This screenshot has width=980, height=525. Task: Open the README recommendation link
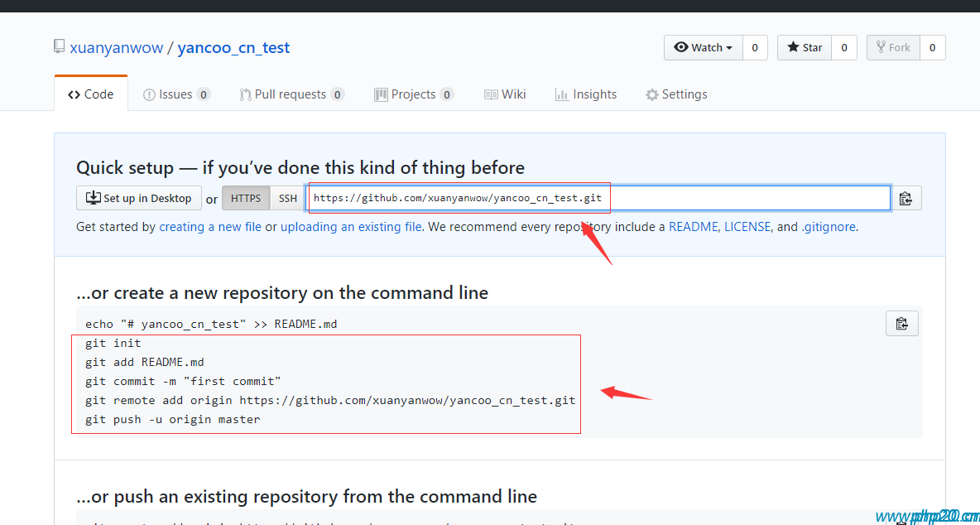pos(693,227)
